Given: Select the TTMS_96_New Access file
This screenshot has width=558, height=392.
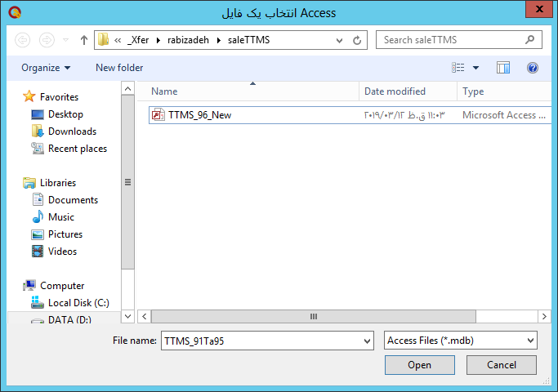Looking at the screenshot, I should pyautogui.click(x=199, y=115).
